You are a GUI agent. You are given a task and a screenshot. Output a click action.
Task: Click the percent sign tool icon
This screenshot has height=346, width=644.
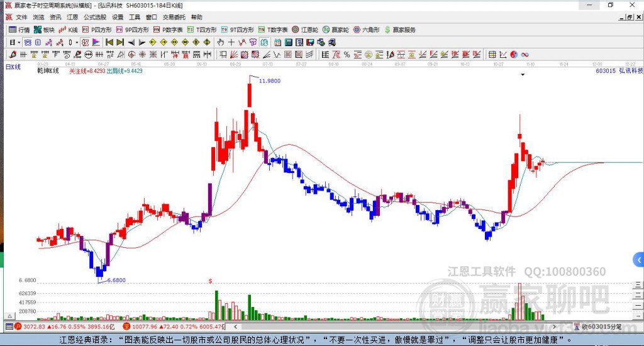click(x=347, y=55)
